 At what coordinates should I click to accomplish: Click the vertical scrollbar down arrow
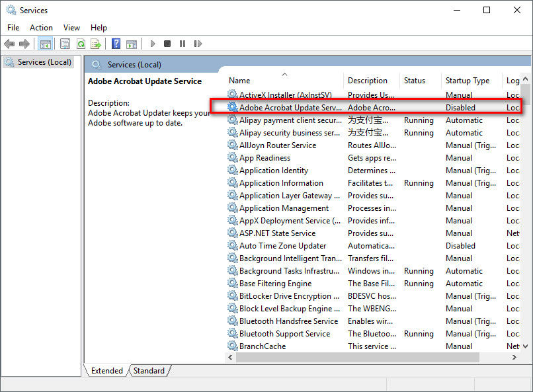(526, 346)
